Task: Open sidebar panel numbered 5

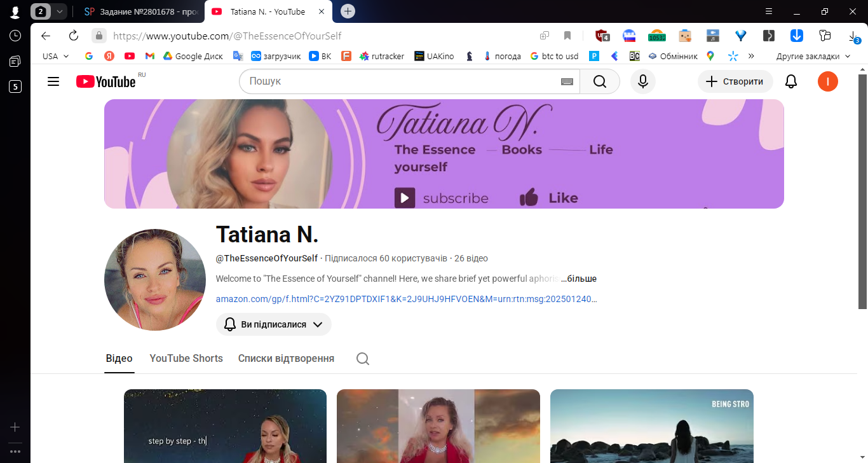Action: pyautogui.click(x=15, y=86)
